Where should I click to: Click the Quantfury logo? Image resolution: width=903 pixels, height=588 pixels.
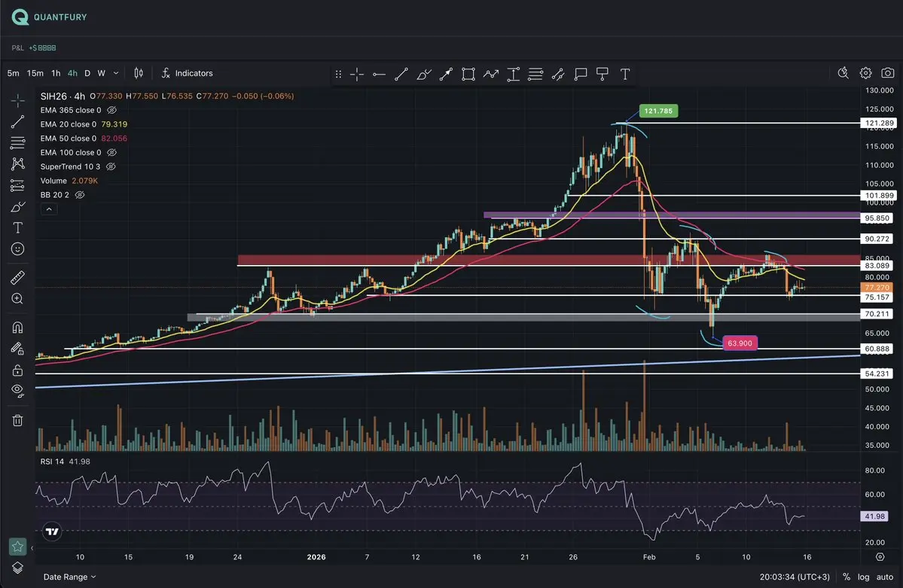[x=49, y=17]
